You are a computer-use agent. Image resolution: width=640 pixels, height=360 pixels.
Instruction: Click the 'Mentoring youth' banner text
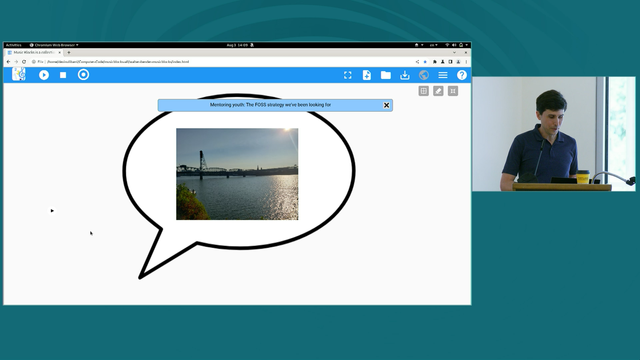click(270, 105)
